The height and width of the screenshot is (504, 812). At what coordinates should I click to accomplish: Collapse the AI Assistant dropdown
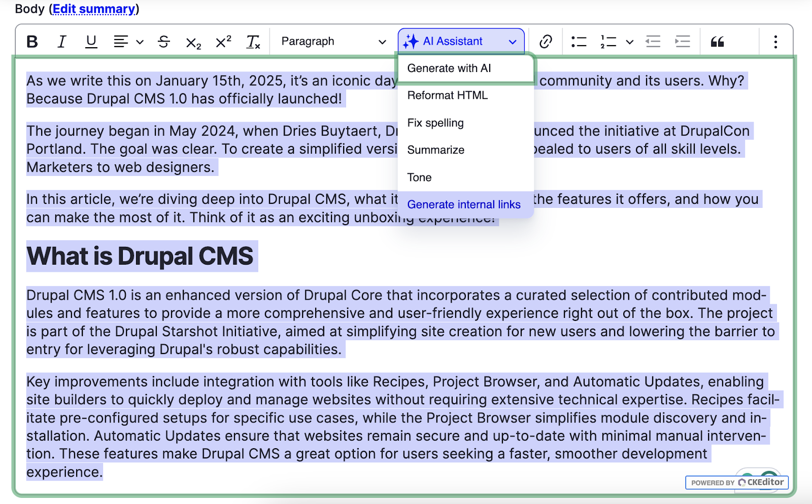pos(461,42)
